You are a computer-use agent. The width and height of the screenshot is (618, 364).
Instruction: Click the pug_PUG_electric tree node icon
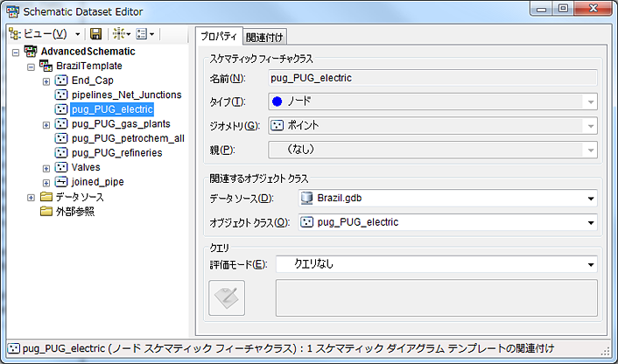61,109
